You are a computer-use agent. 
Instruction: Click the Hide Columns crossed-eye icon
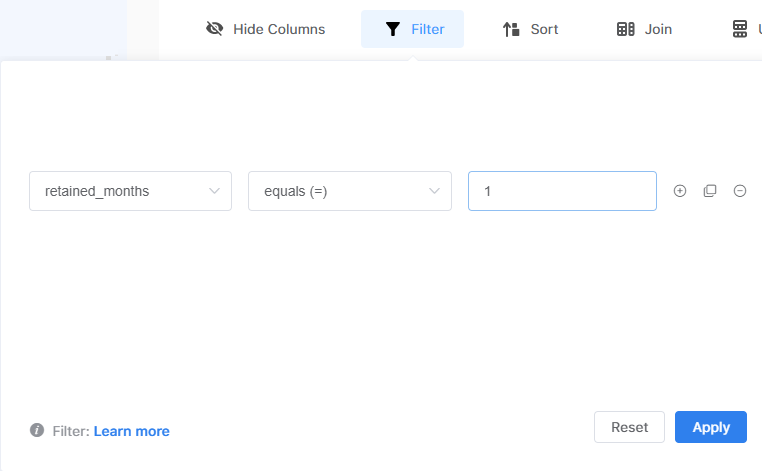coord(214,29)
